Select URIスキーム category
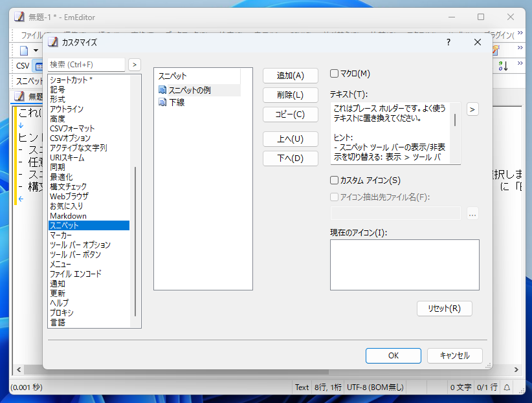Screen dimensions: 532x403 [x=89, y=158]
